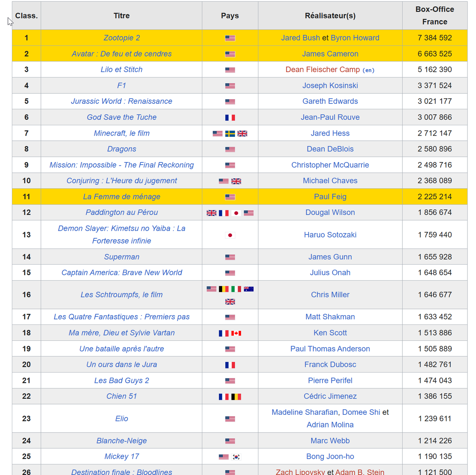476x475 pixels.
Task: Click the Italian flag in Les Schtroumpfs row
Action: click(236, 289)
